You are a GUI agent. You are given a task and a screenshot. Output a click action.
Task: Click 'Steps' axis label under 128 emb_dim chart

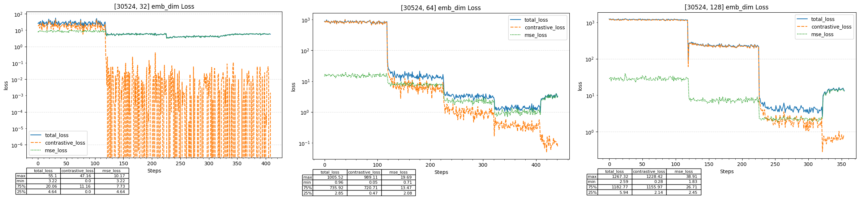pos(727,171)
